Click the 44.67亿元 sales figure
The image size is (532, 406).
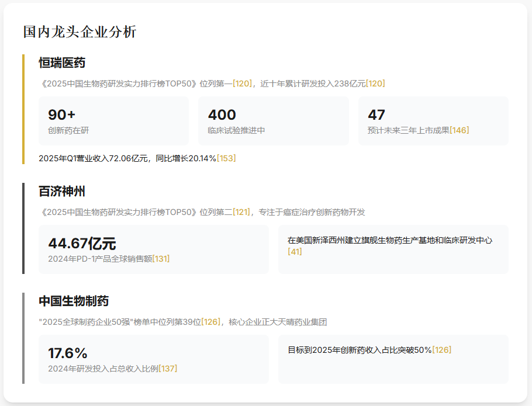click(x=82, y=244)
